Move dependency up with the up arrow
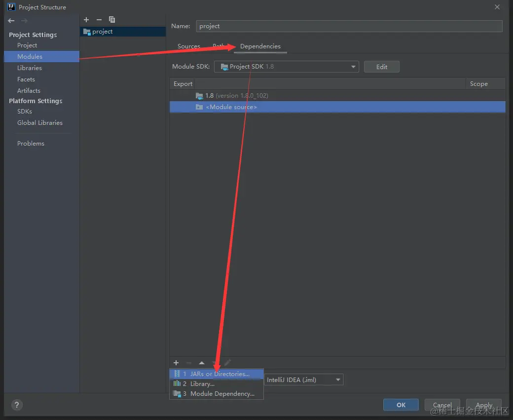This screenshot has width=513, height=420. [x=202, y=363]
